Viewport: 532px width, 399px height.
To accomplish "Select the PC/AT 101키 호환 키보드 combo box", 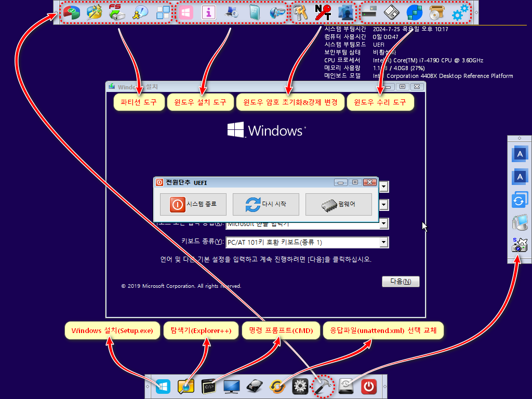I will click(307, 242).
